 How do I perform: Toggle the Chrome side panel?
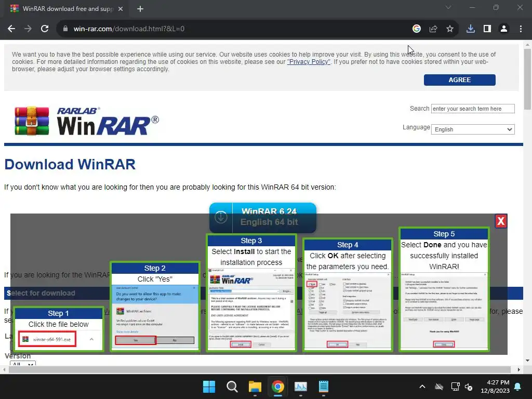[x=487, y=29]
